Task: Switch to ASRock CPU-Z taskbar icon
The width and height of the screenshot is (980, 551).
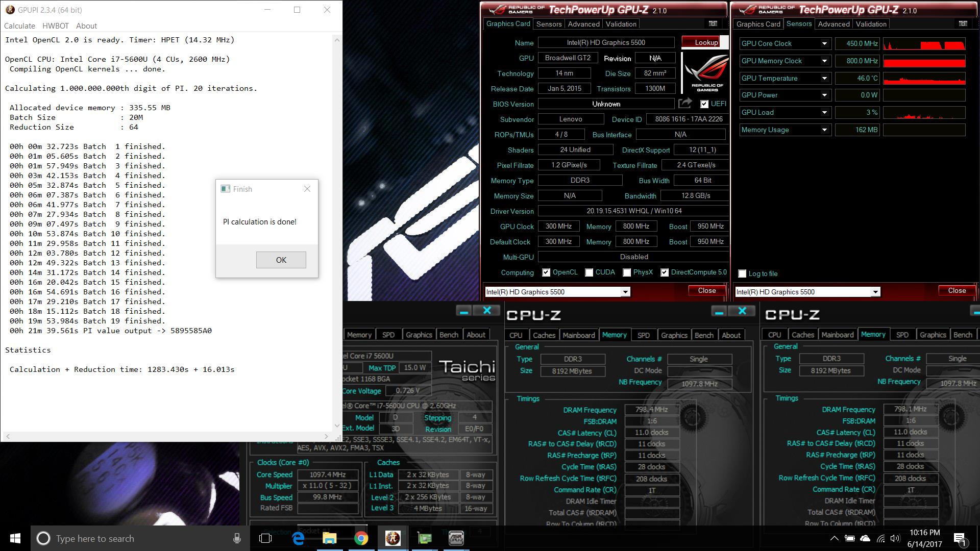Action: tap(456, 538)
